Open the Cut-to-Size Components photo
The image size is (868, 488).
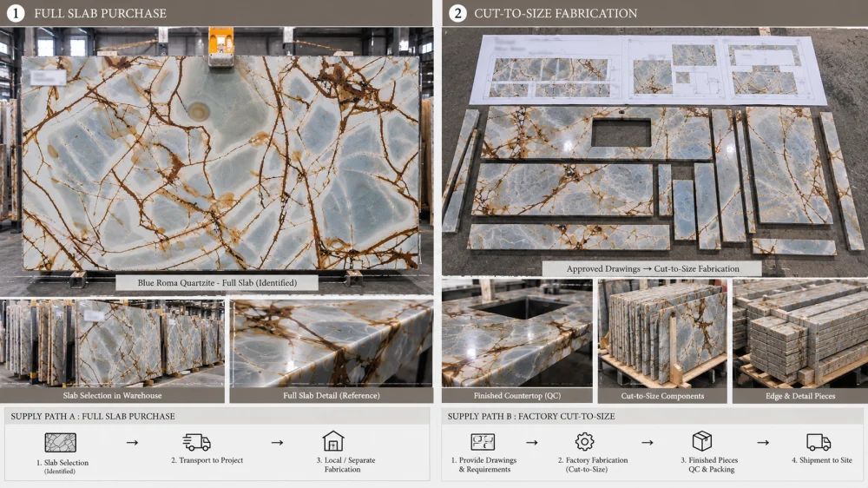(662, 333)
